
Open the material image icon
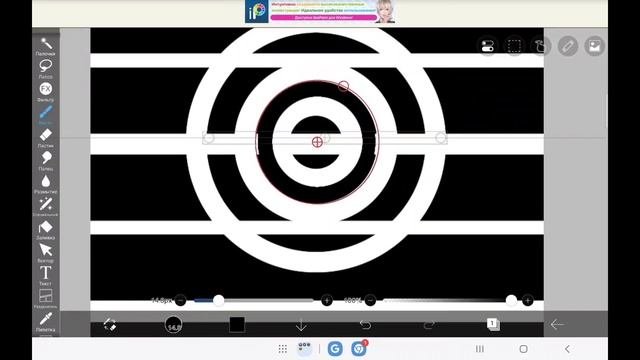pos(594,46)
